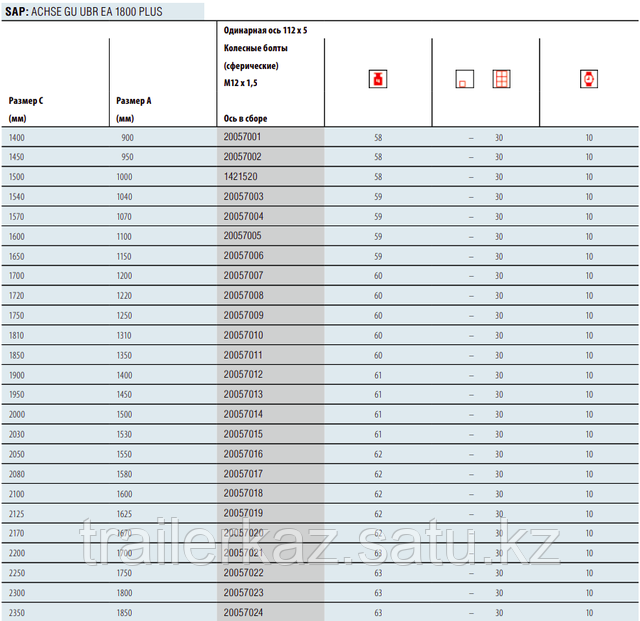Select part number 20057007

[243, 275]
